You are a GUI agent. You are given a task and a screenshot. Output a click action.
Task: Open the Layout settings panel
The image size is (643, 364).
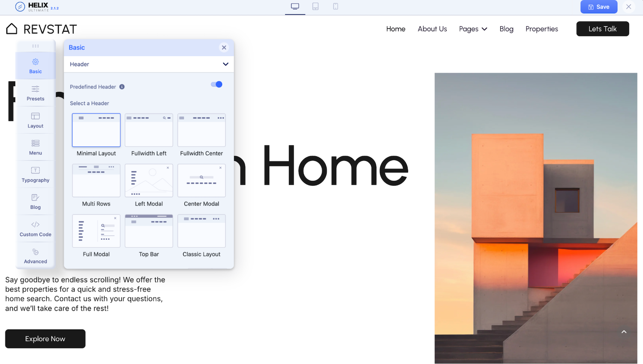pos(36,120)
